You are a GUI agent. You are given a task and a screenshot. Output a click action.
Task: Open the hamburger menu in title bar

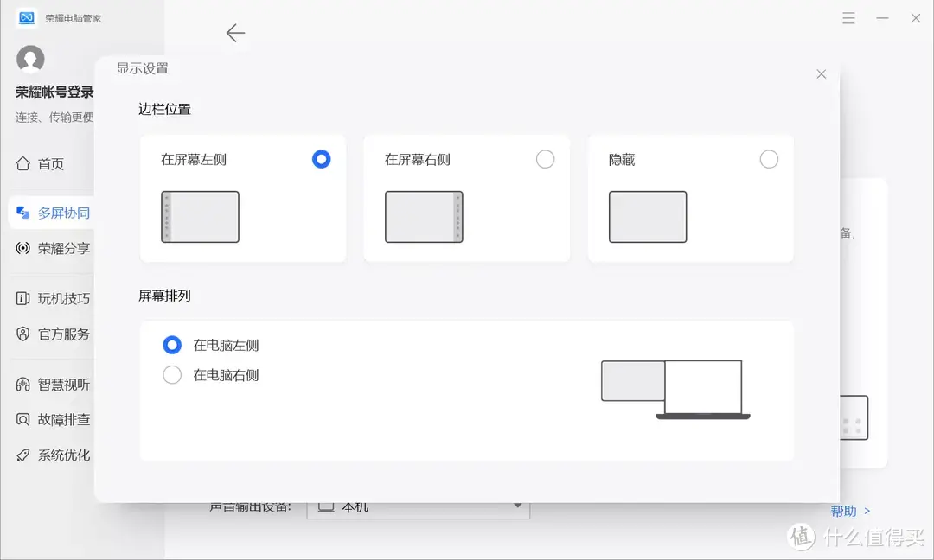click(x=849, y=18)
